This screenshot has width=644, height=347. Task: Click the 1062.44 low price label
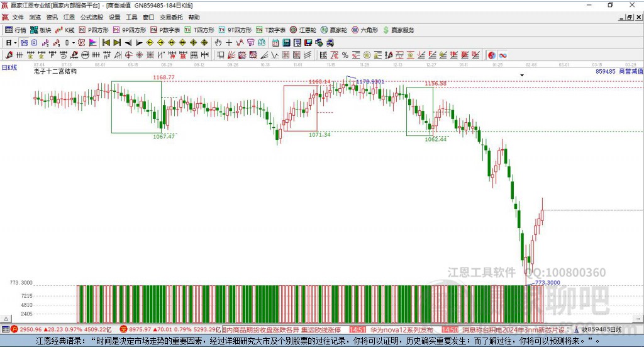435,139
